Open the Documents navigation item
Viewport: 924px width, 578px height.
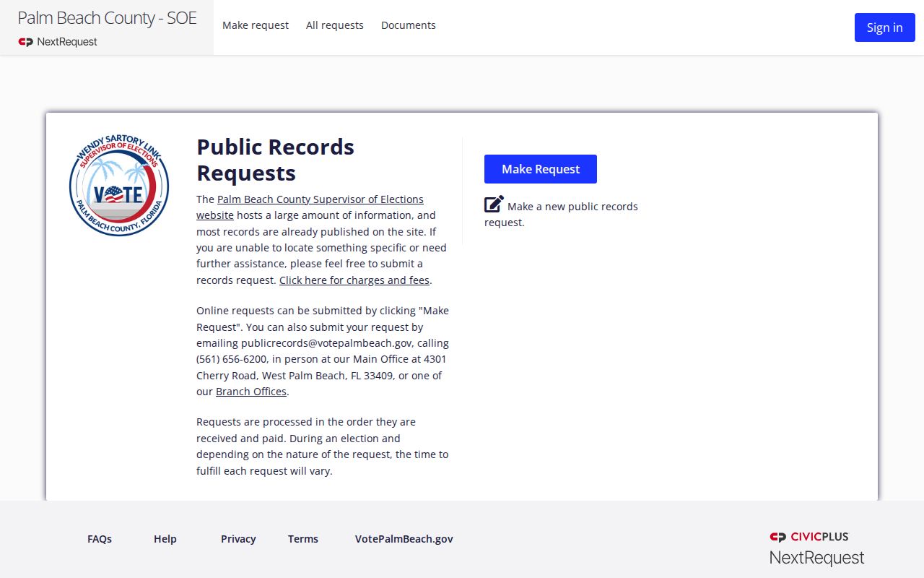[x=409, y=25]
